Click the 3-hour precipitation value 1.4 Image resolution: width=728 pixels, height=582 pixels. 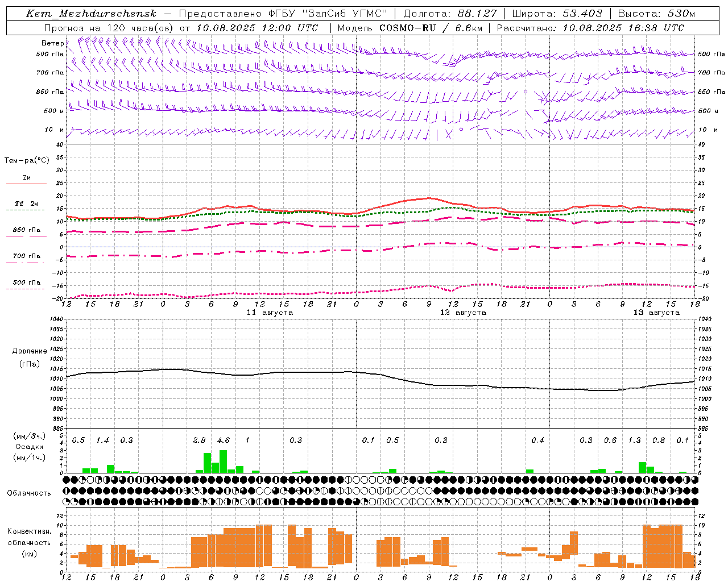(x=102, y=440)
